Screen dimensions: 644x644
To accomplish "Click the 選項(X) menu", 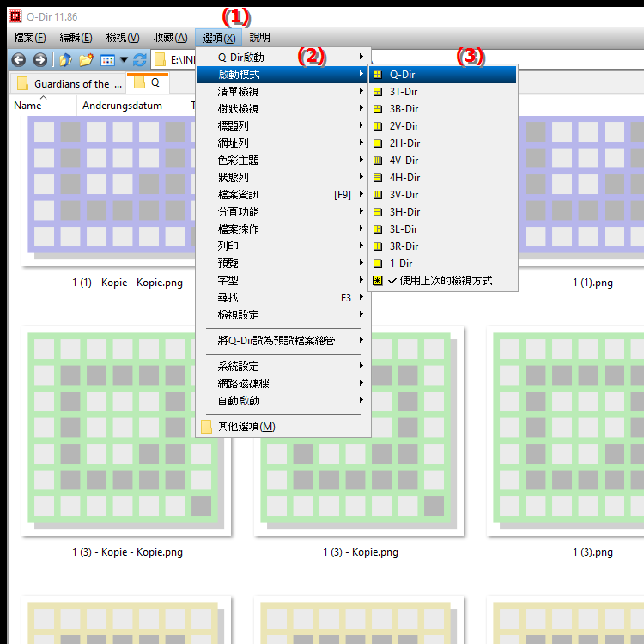I will 218,38.
